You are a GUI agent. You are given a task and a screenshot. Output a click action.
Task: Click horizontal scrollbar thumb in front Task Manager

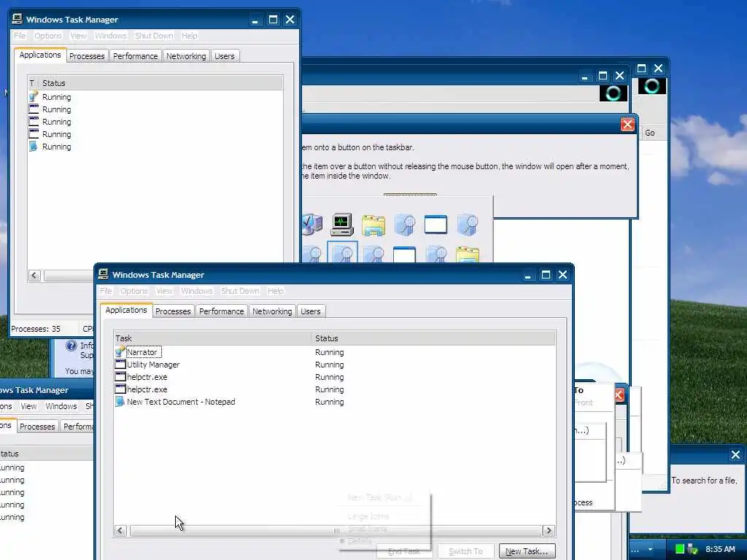click(336, 531)
